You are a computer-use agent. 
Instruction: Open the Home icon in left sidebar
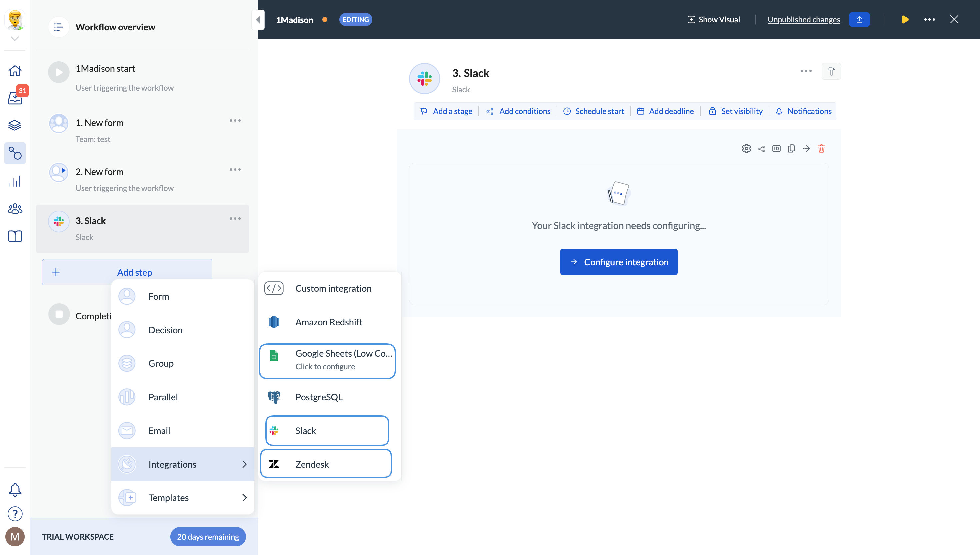(x=15, y=71)
